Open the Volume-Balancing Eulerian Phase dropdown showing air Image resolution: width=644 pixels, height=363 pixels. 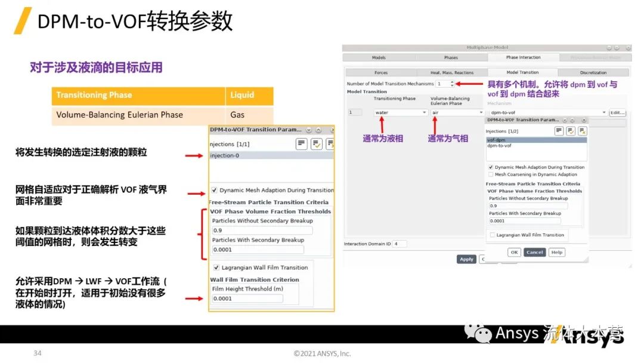click(457, 112)
